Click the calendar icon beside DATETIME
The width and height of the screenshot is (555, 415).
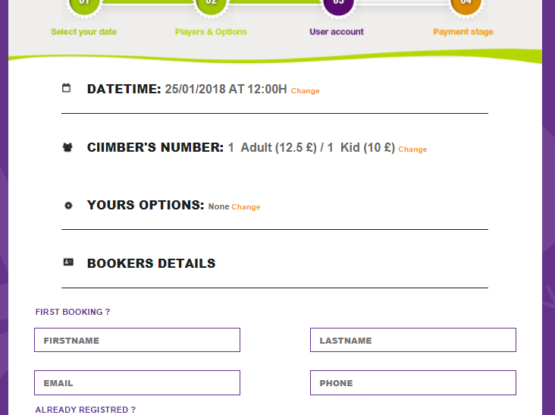click(x=66, y=88)
